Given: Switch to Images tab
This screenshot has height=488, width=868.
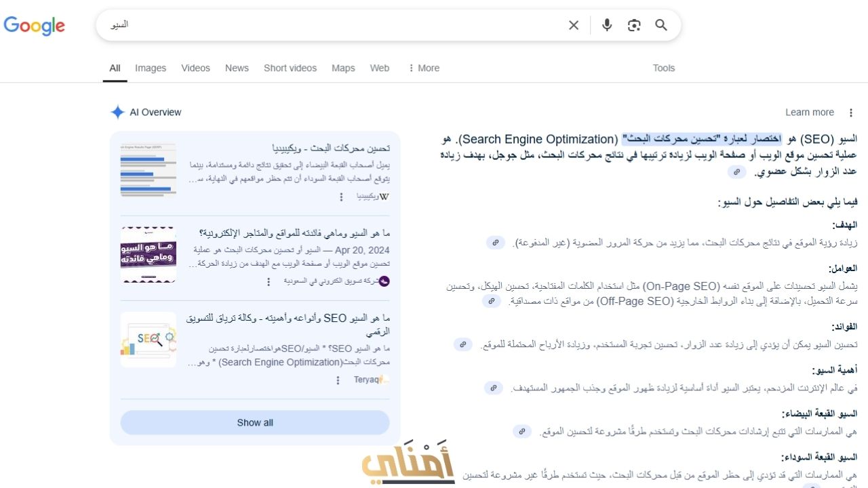Looking at the screenshot, I should click(151, 68).
